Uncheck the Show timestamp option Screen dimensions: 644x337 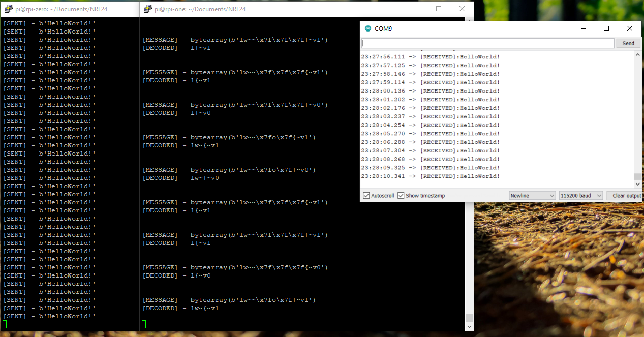pyautogui.click(x=401, y=195)
